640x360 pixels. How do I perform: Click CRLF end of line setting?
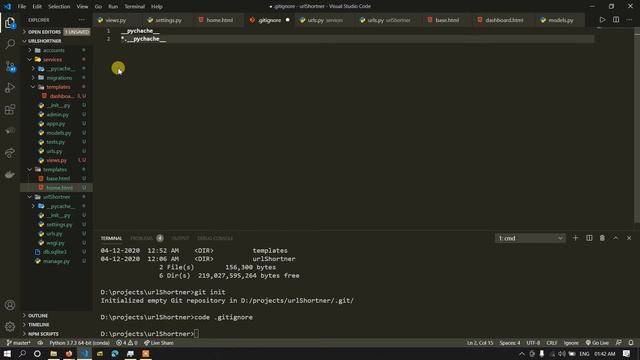(x=551, y=343)
